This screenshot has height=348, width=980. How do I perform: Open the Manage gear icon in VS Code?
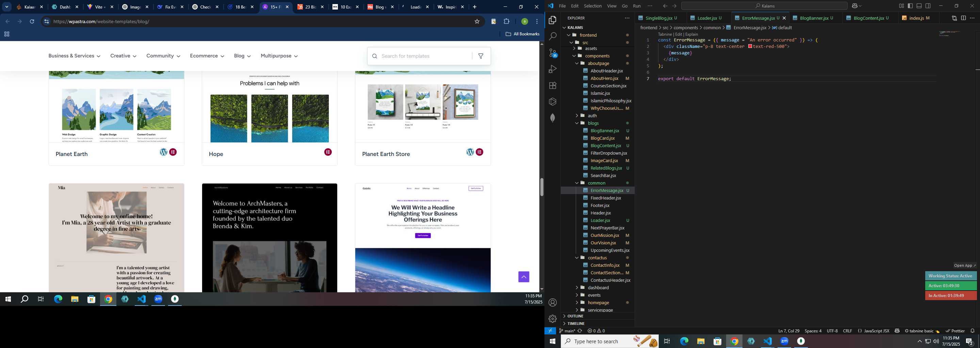[x=552, y=318]
